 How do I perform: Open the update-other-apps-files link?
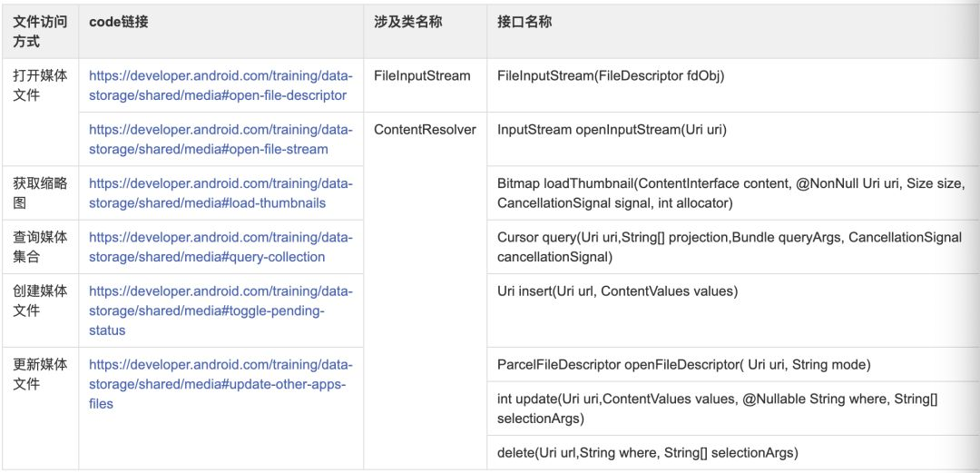220,384
